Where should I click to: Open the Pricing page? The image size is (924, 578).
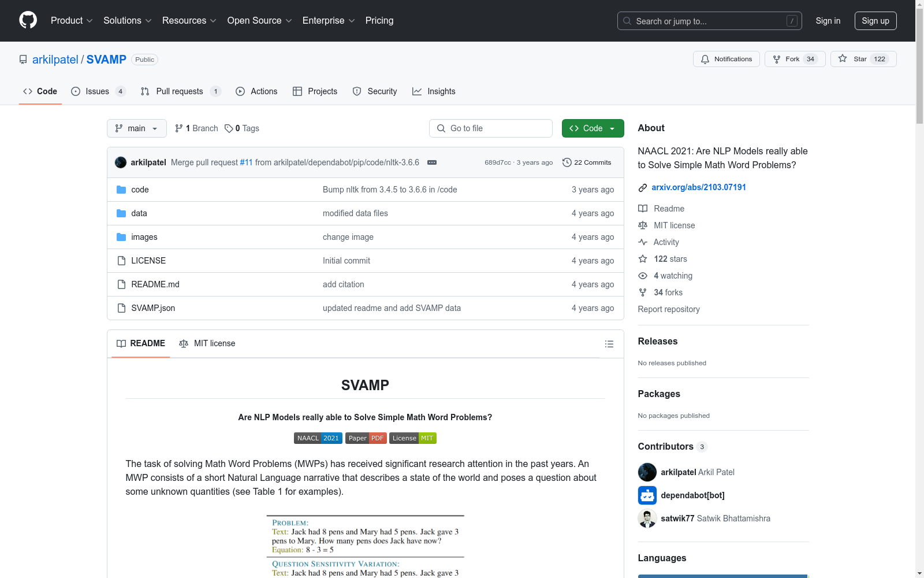pyautogui.click(x=379, y=20)
